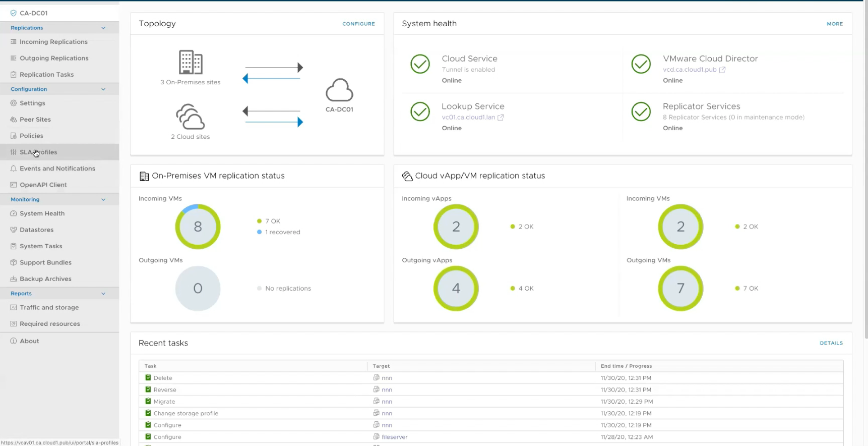Click the CA-DC01 shield icon
The width and height of the screenshot is (868, 446).
(14, 13)
